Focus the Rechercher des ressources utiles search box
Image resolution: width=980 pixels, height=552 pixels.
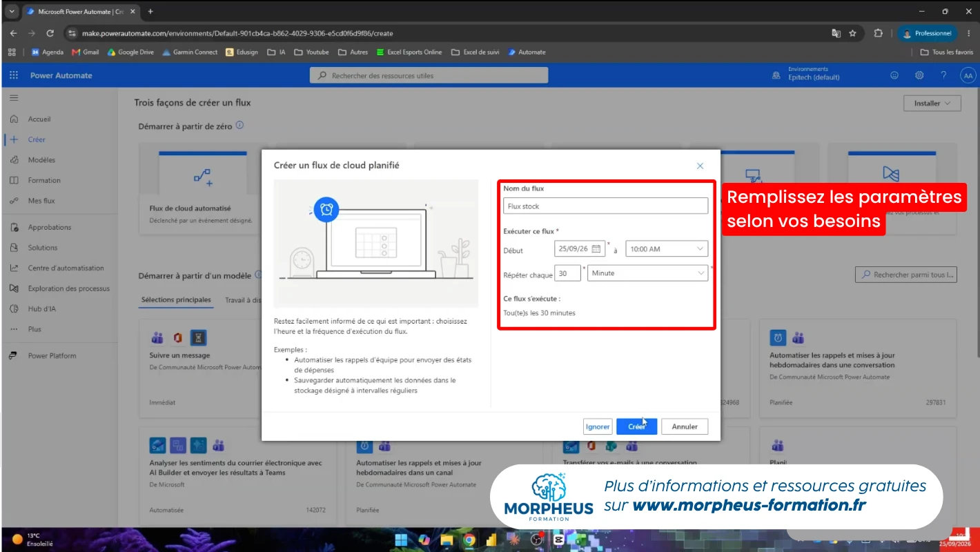[x=429, y=75]
